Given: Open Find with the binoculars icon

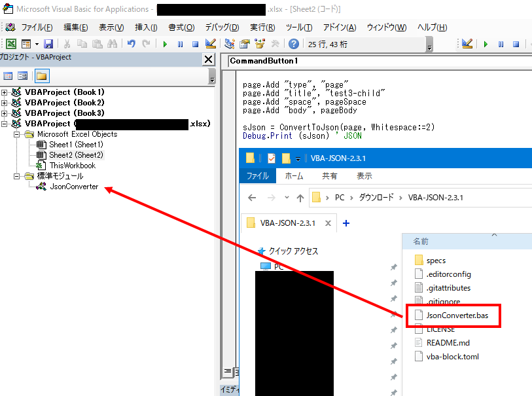Looking at the screenshot, I should pyautogui.click(x=113, y=44).
